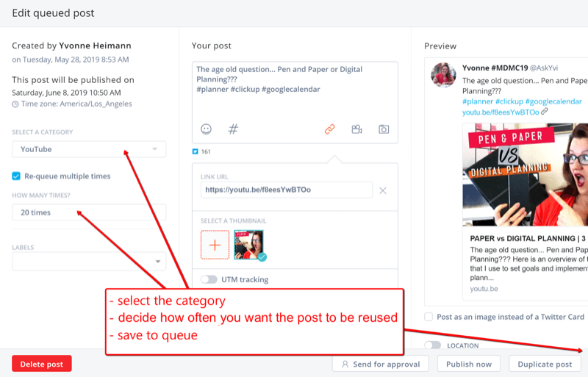Click the creation date Tuesday, May 28, 2019
588x377 pixels.
coord(70,60)
